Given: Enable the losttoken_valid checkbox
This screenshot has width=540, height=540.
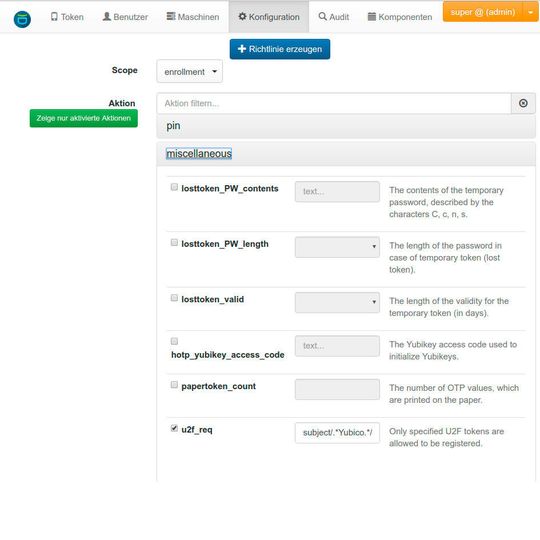Looking at the screenshot, I should 174,298.
